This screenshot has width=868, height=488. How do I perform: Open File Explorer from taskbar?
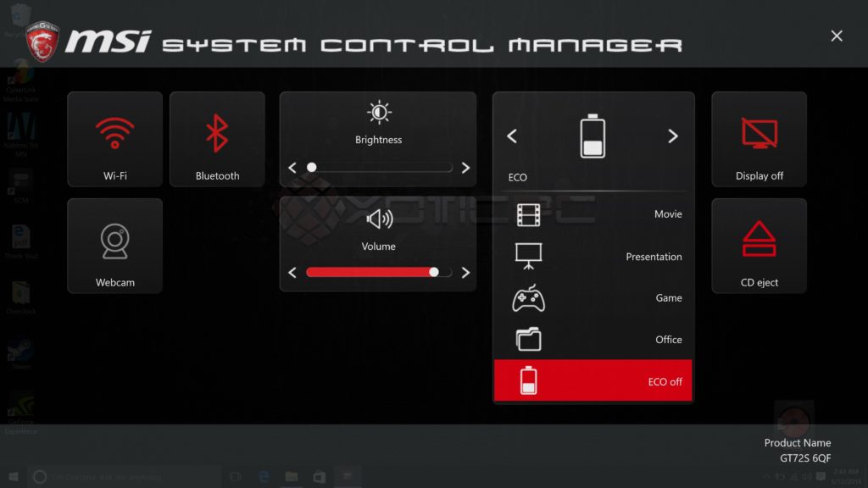pyautogui.click(x=292, y=476)
